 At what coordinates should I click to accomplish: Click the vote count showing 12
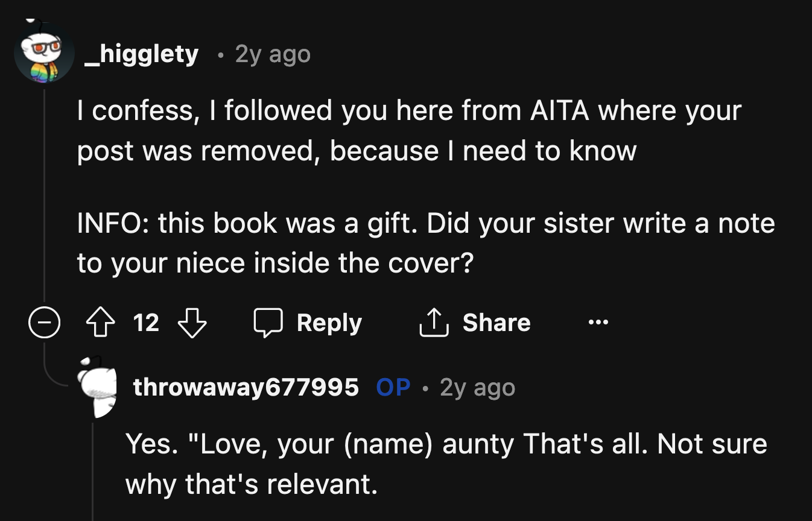coord(147,323)
